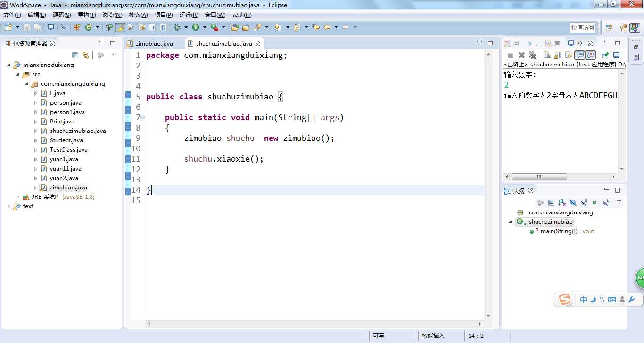This screenshot has height=343, width=644.
Task: Click Remove All Terminated Launches icon
Action: [x=532, y=55]
